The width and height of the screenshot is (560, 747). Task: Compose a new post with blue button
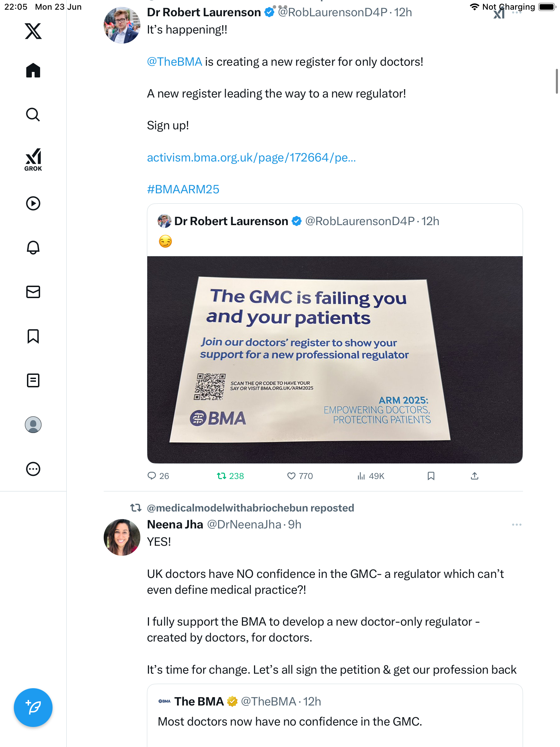pos(33,708)
